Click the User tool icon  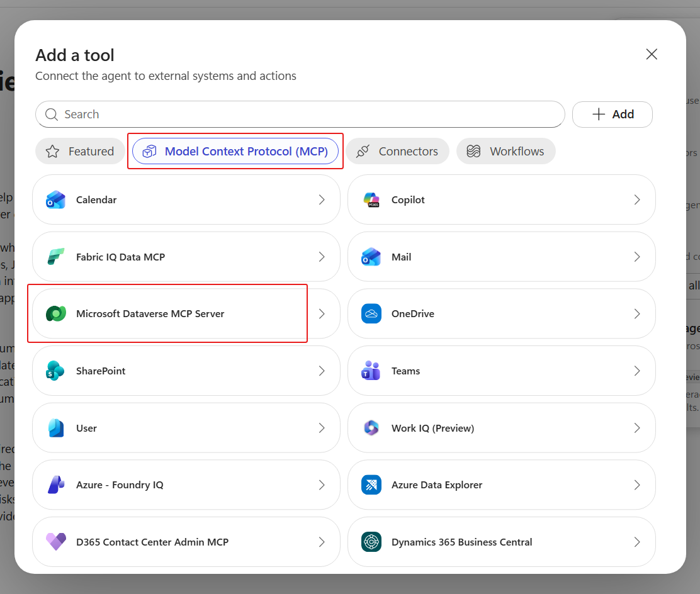pos(56,428)
